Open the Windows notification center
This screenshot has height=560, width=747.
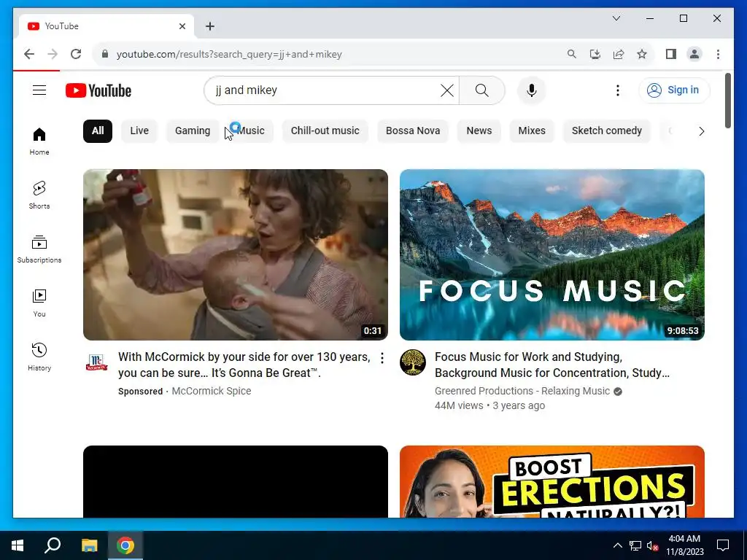click(723, 545)
